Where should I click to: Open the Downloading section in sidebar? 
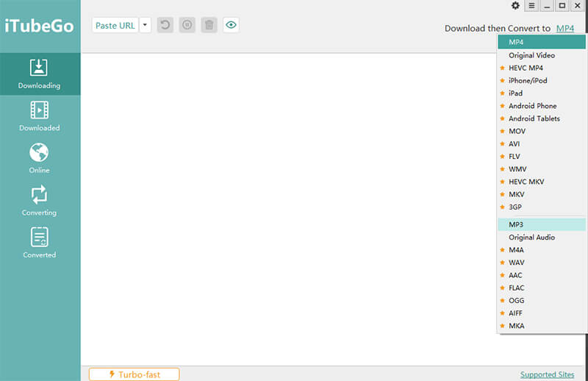pyautogui.click(x=40, y=74)
